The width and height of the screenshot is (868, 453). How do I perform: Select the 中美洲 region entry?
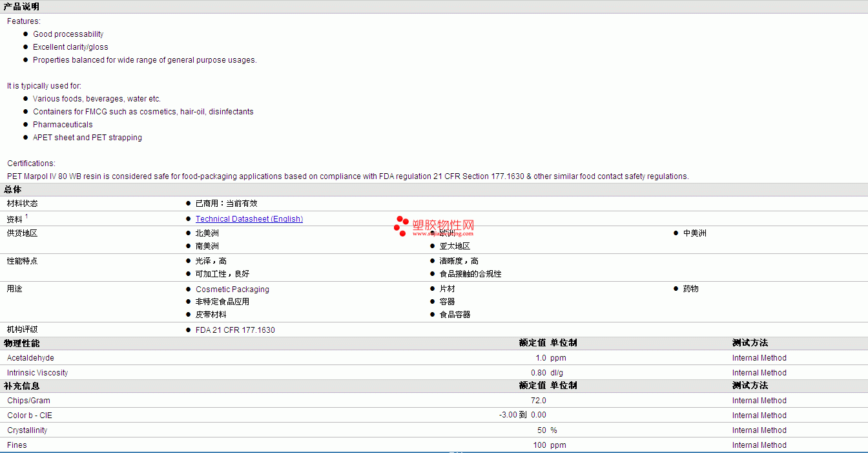pyautogui.click(x=695, y=233)
